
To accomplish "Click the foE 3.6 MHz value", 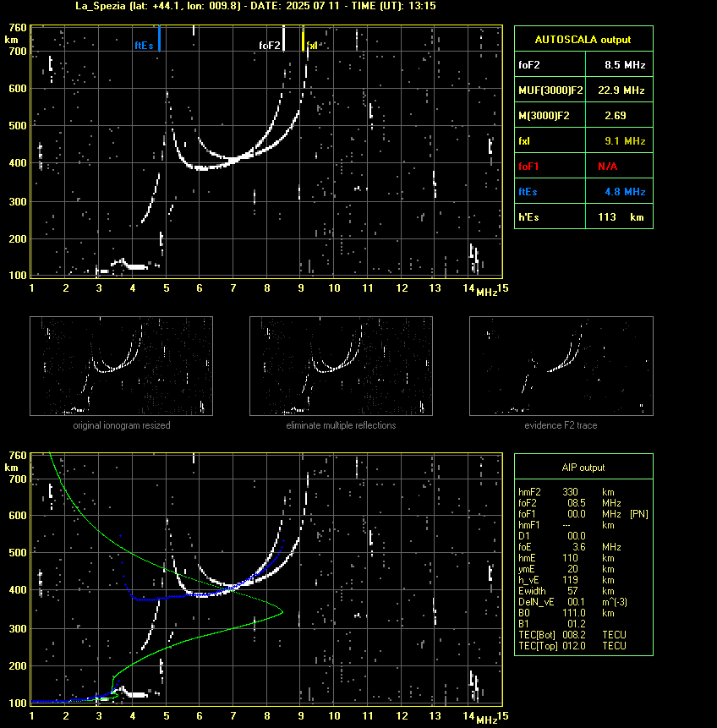I will coord(579,547).
